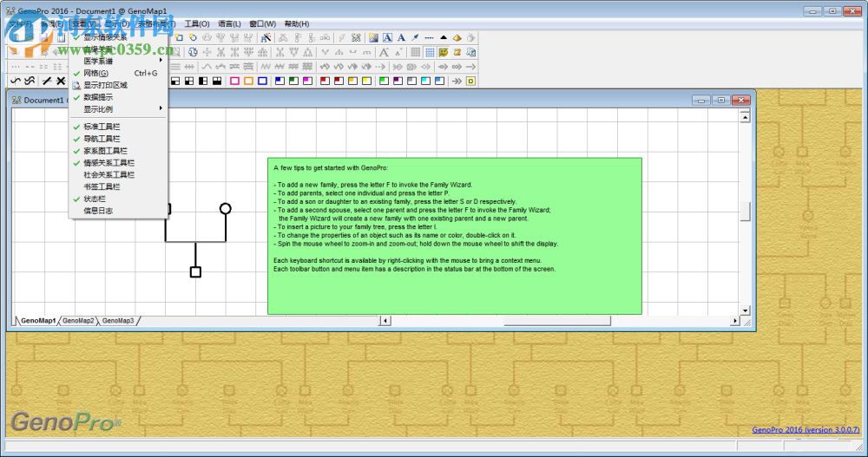Select the female circle symbol on canvas

point(226,209)
